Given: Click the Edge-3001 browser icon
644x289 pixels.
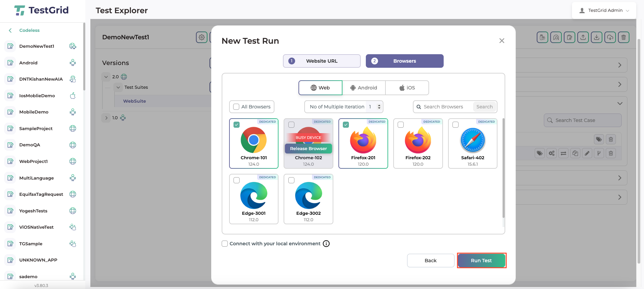Looking at the screenshot, I should [x=253, y=195].
